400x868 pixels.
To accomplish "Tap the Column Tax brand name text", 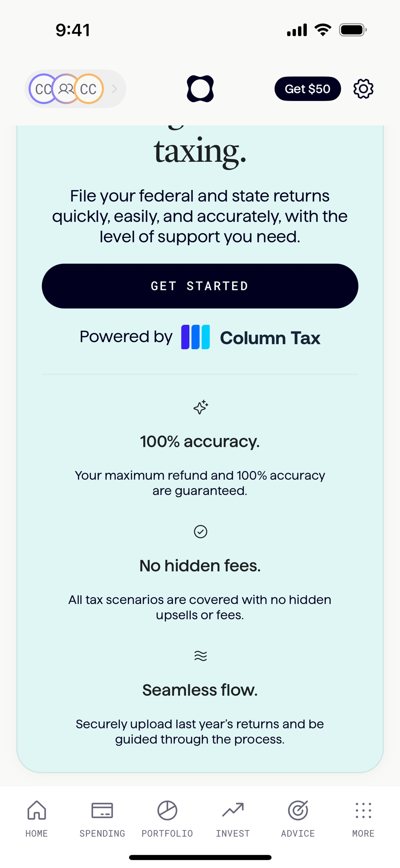I will tap(270, 338).
